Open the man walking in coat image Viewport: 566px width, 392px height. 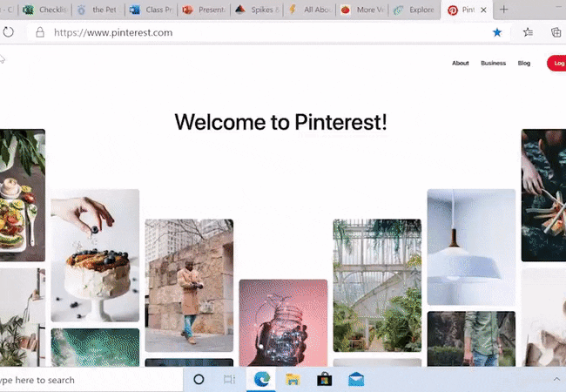click(x=189, y=285)
